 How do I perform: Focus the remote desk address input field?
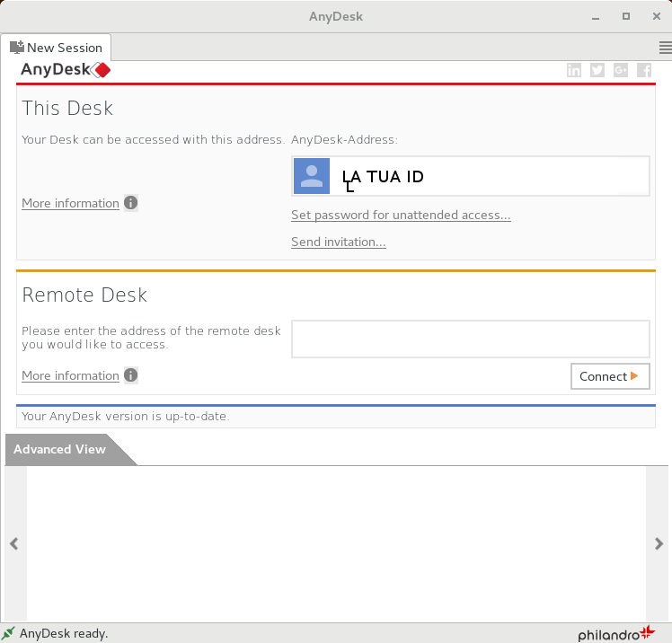pyautogui.click(x=471, y=339)
